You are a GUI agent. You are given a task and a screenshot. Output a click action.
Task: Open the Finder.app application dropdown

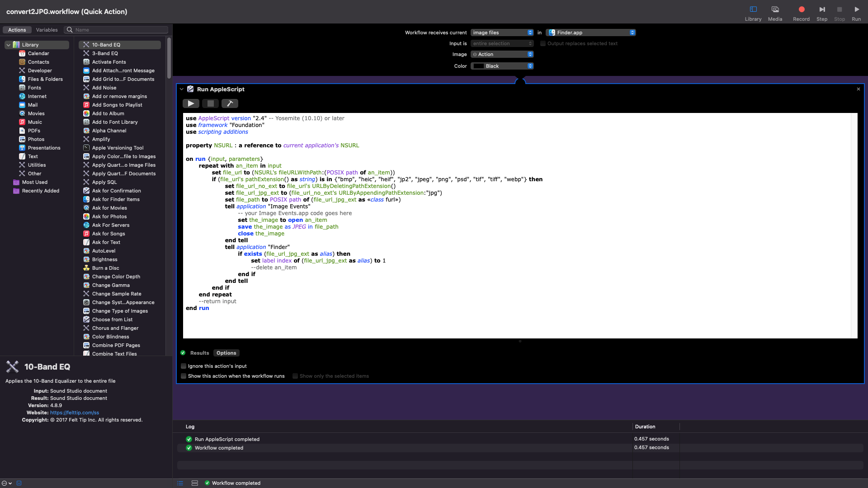pos(590,33)
